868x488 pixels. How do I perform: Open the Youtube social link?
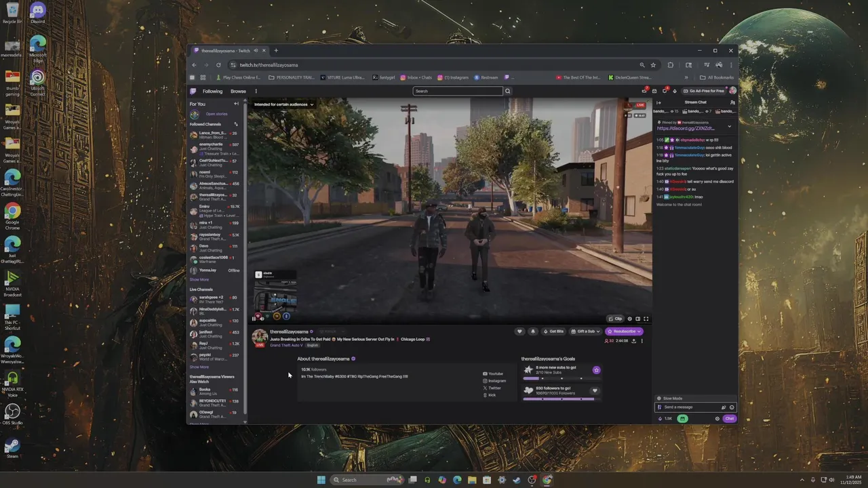pos(493,373)
